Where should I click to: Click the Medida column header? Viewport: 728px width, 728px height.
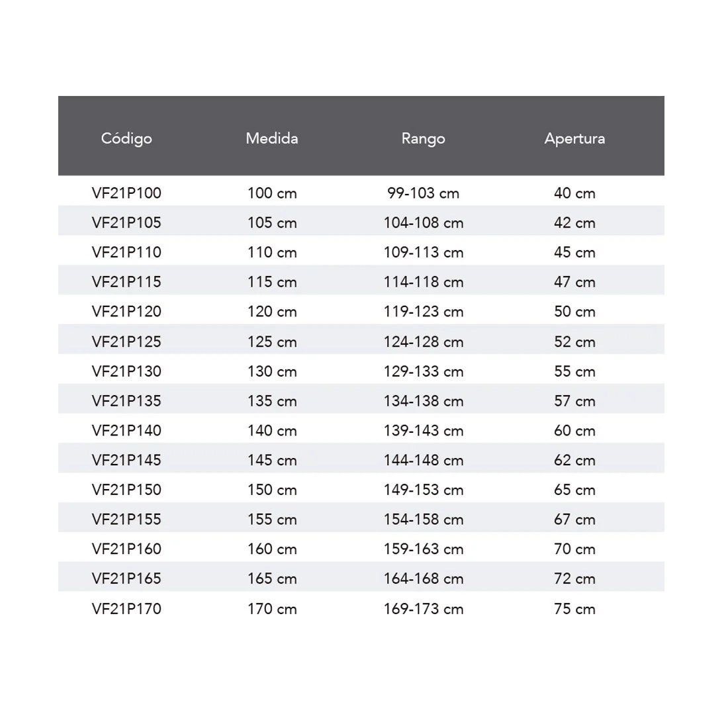[272, 138]
